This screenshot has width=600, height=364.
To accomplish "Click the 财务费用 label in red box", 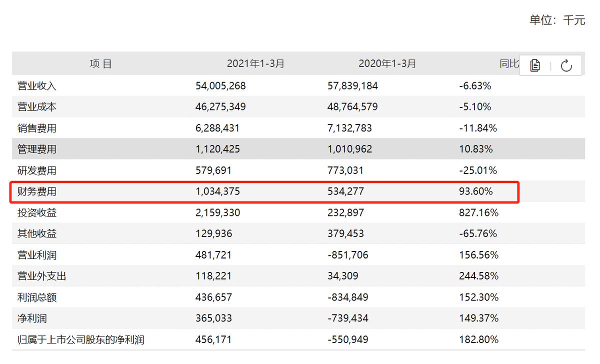I will (x=37, y=191).
